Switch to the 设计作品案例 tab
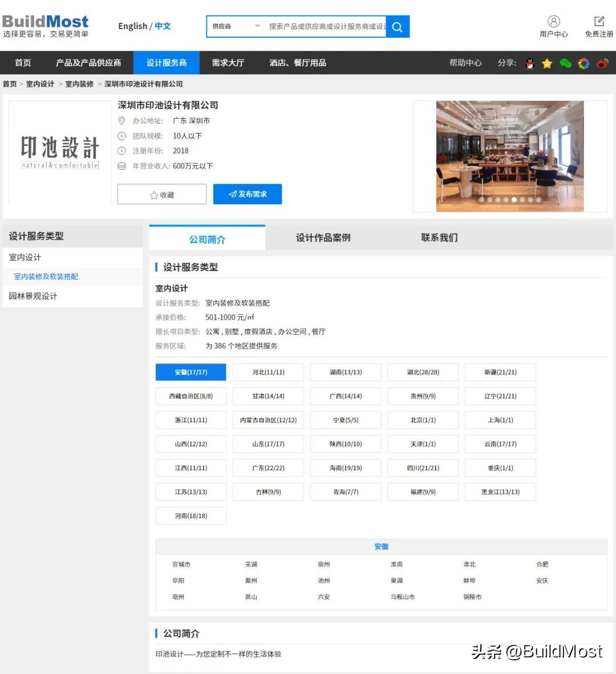Screen dimensions: 616x674 [x=323, y=238]
